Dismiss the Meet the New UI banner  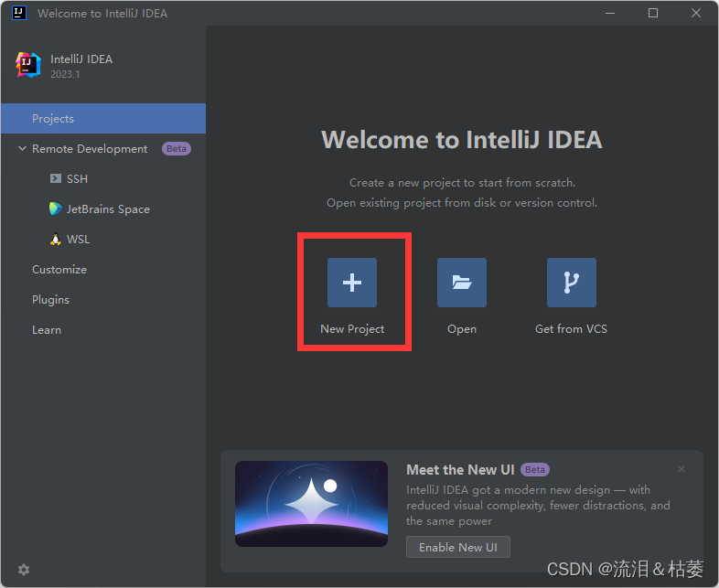(x=681, y=469)
